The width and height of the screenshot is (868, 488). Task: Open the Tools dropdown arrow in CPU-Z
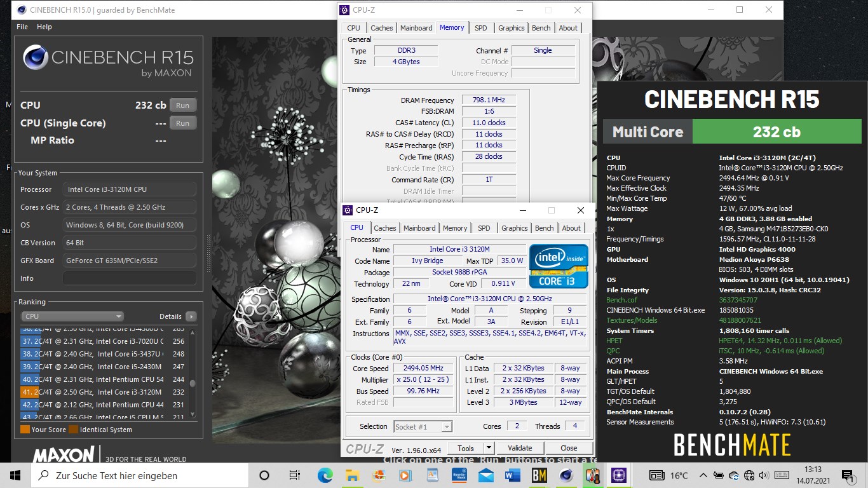489,448
